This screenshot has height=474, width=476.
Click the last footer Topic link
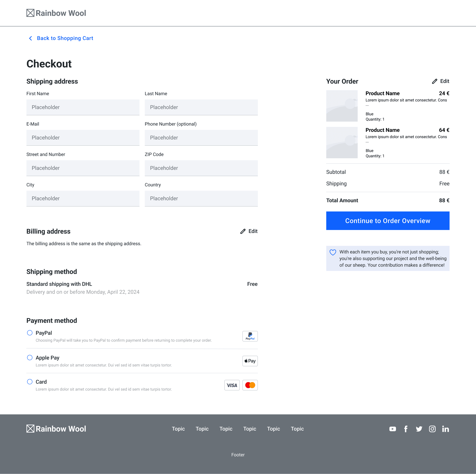click(x=297, y=429)
